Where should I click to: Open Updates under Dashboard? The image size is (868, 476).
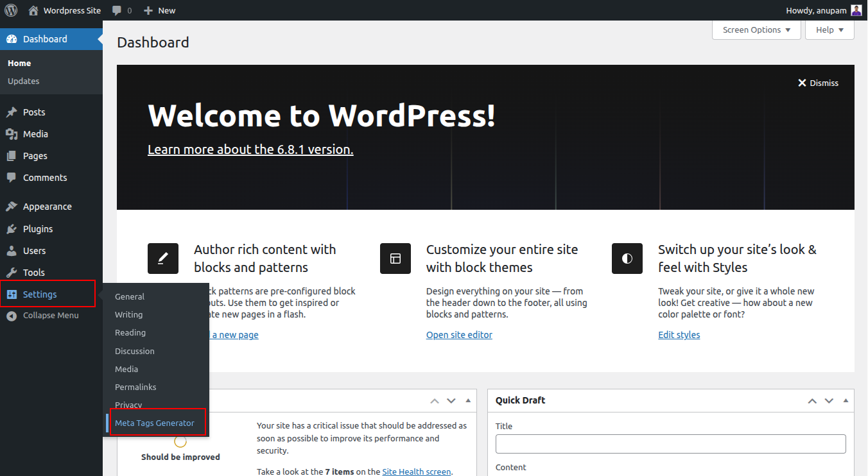click(24, 81)
